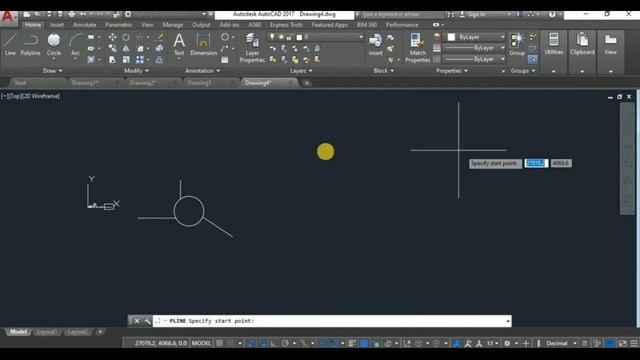Expand the Properties panel
Viewport: 640px width, 360px height.
(x=452, y=71)
